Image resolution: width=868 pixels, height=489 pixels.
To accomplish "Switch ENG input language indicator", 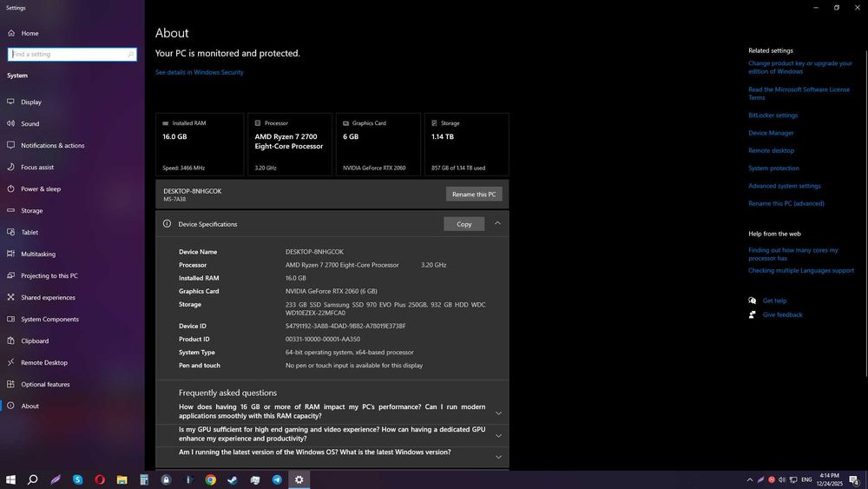I will tap(806, 479).
